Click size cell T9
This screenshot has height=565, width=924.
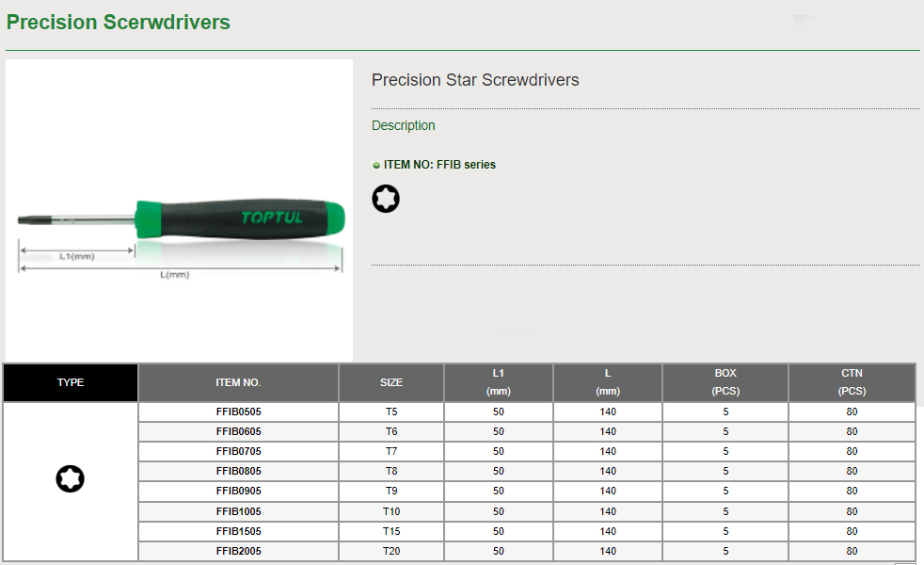(391, 491)
